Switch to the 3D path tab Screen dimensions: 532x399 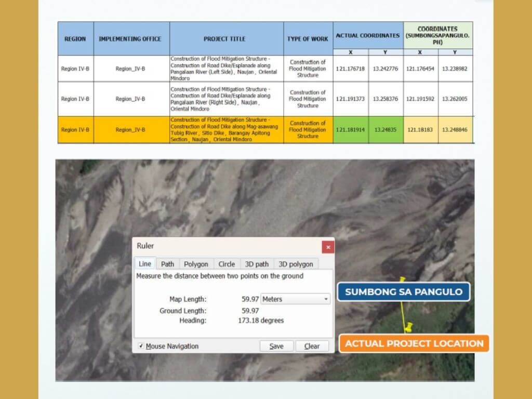pos(257,264)
